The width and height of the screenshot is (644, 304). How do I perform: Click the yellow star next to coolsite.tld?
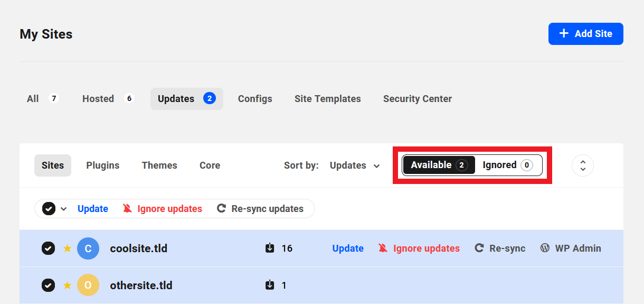click(x=67, y=248)
